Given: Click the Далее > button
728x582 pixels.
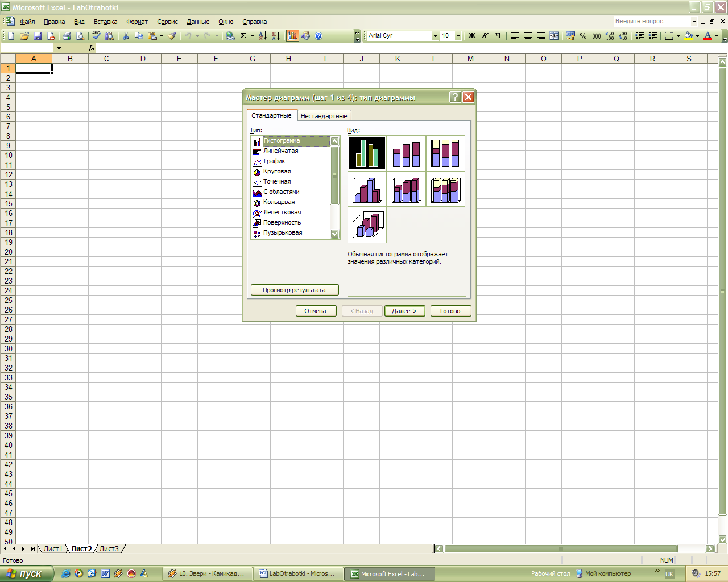Looking at the screenshot, I should click(404, 311).
